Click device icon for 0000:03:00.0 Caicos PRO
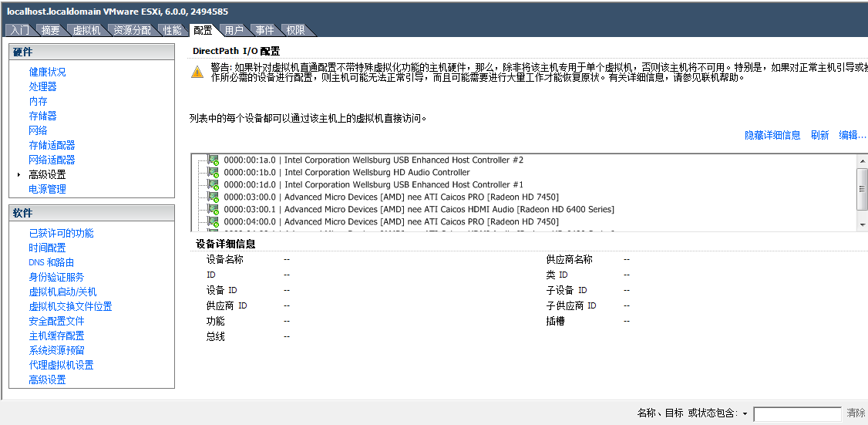The height and width of the screenshot is (425, 868). pos(214,197)
